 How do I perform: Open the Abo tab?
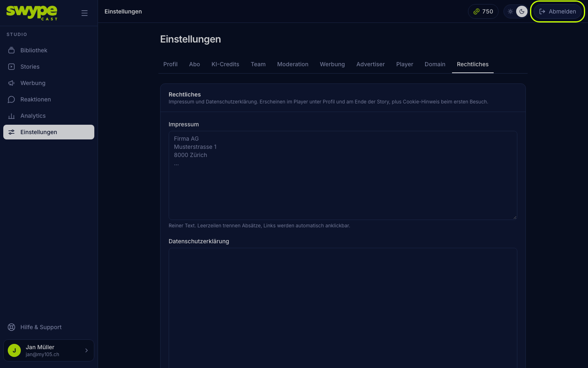194,64
